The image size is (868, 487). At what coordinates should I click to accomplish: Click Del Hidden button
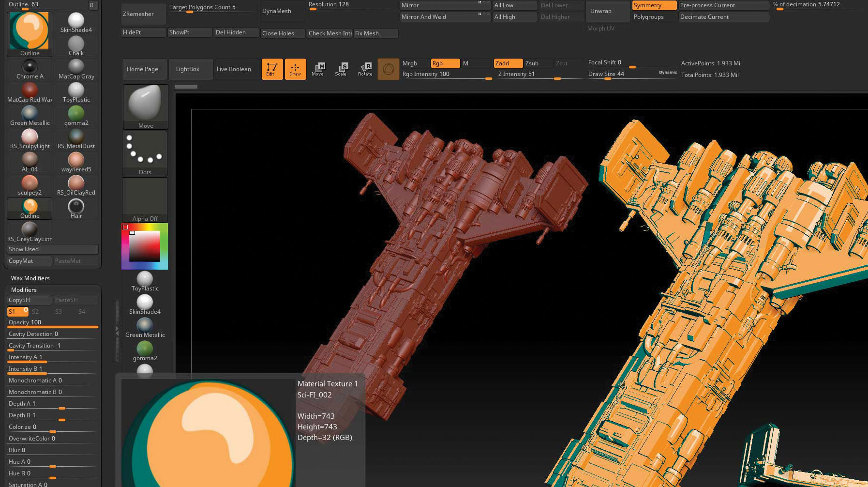pyautogui.click(x=237, y=32)
